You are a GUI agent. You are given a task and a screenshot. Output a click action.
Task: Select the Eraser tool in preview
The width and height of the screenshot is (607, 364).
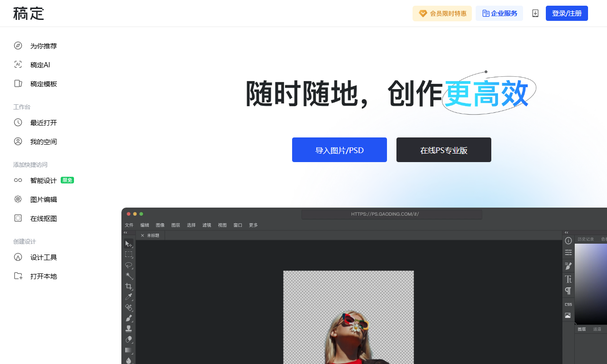coord(129,339)
